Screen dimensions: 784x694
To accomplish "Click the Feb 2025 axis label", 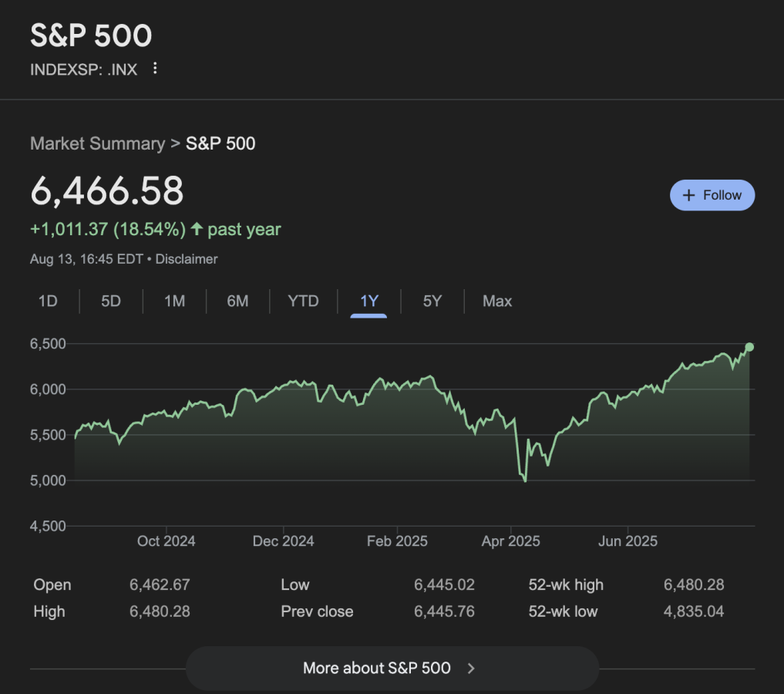I will (x=397, y=541).
